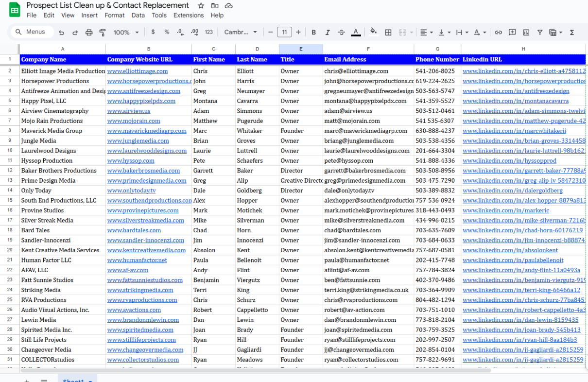Open the Insert menu

(89, 15)
